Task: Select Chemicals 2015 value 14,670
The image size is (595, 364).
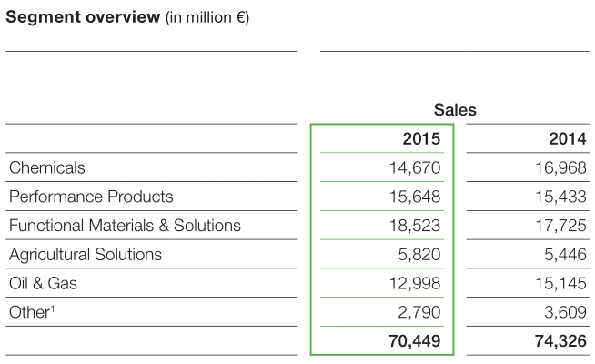Action: tap(417, 167)
